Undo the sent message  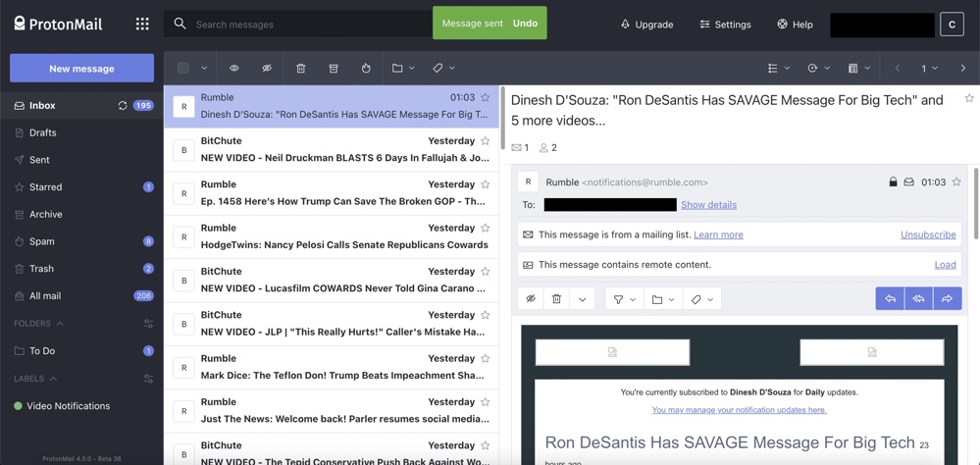(x=525, y=24)
